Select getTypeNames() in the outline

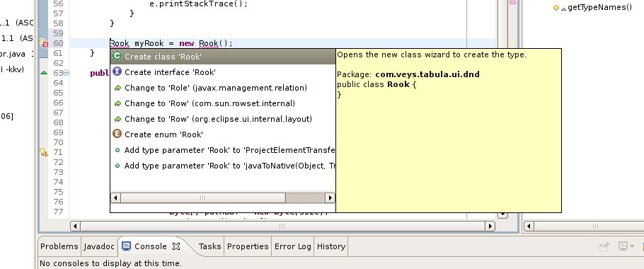599,7
